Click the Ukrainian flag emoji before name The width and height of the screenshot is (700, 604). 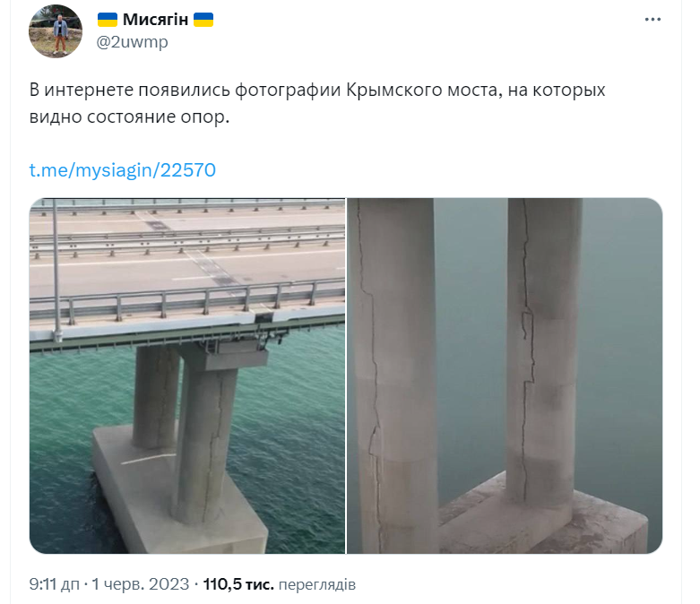click(108, 20)
